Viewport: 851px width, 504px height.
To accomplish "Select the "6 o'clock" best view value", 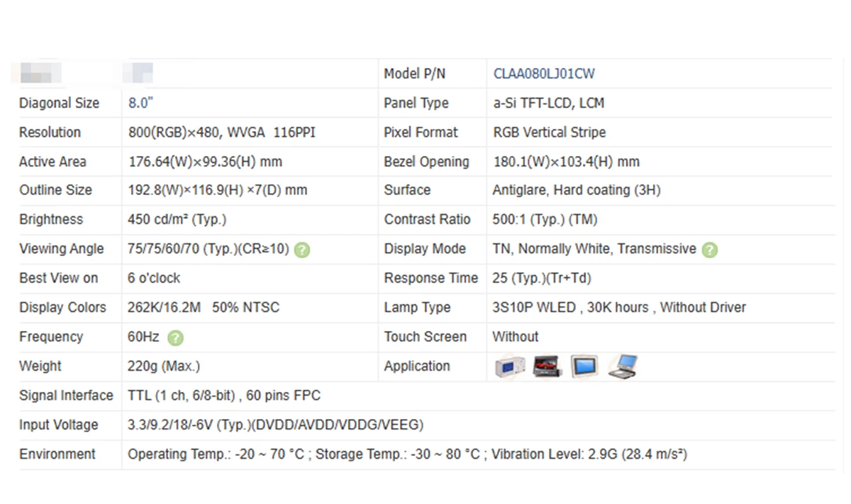I will point(154,278).
